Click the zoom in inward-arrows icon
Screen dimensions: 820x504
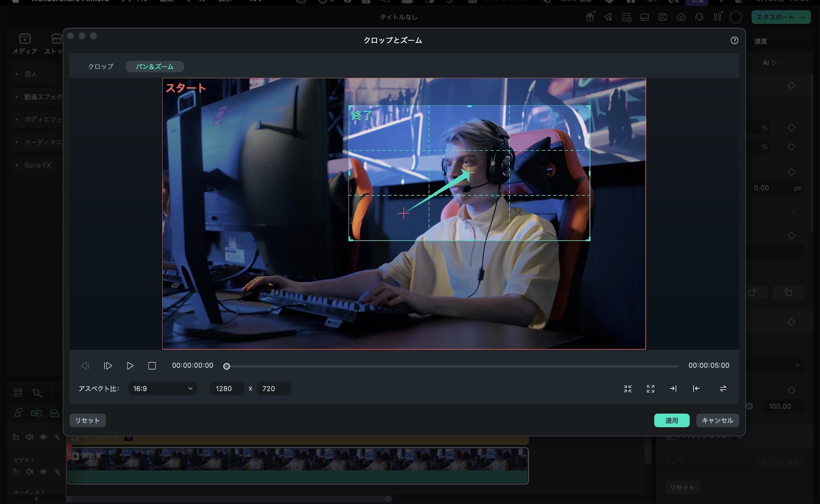627,389
